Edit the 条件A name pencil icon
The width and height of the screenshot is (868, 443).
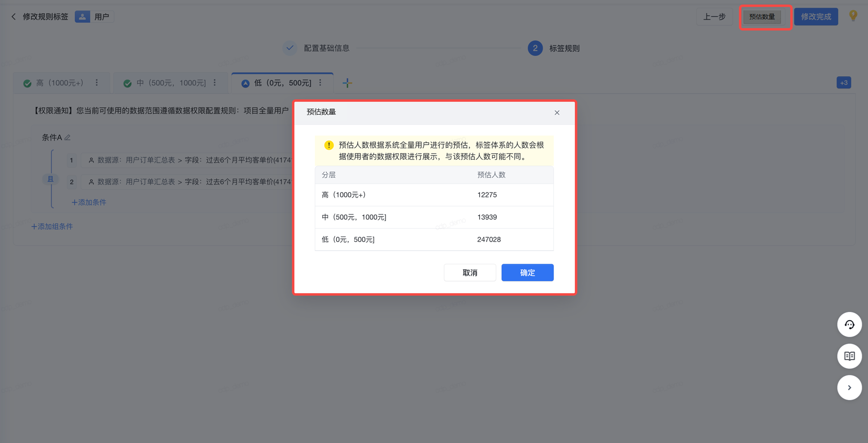67,137
